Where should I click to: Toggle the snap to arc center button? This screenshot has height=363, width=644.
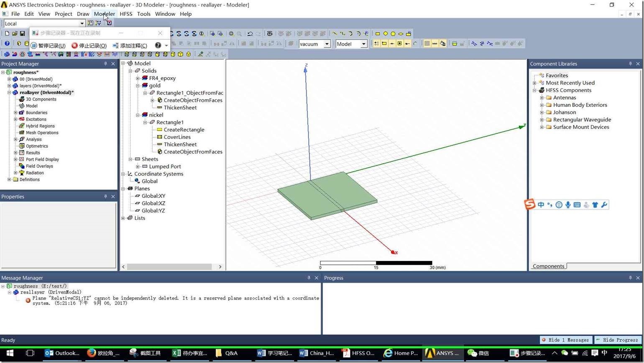[x=415, y=43]
